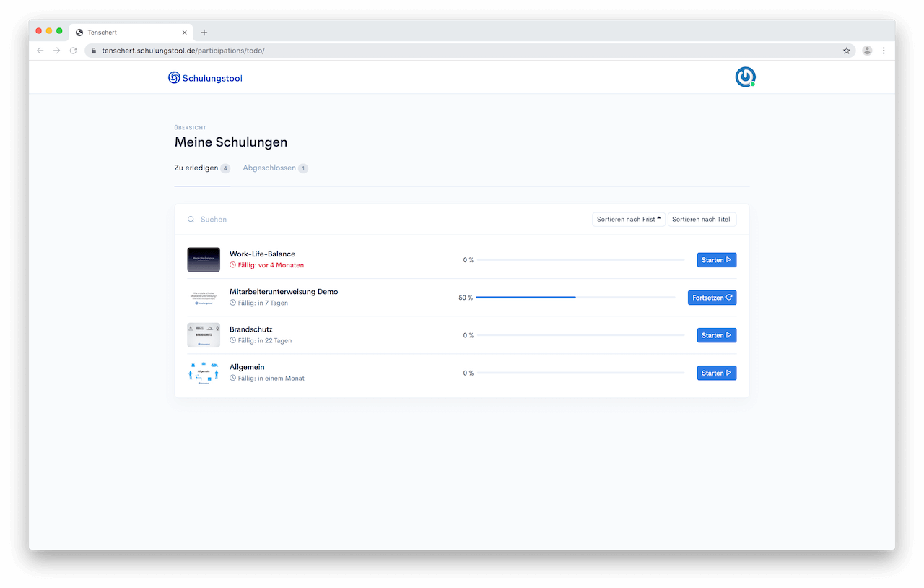The height and width of the screenshot is (588, 924).
Task: Open Chrome three-dot menu
Action: click(x=884, y=51)
